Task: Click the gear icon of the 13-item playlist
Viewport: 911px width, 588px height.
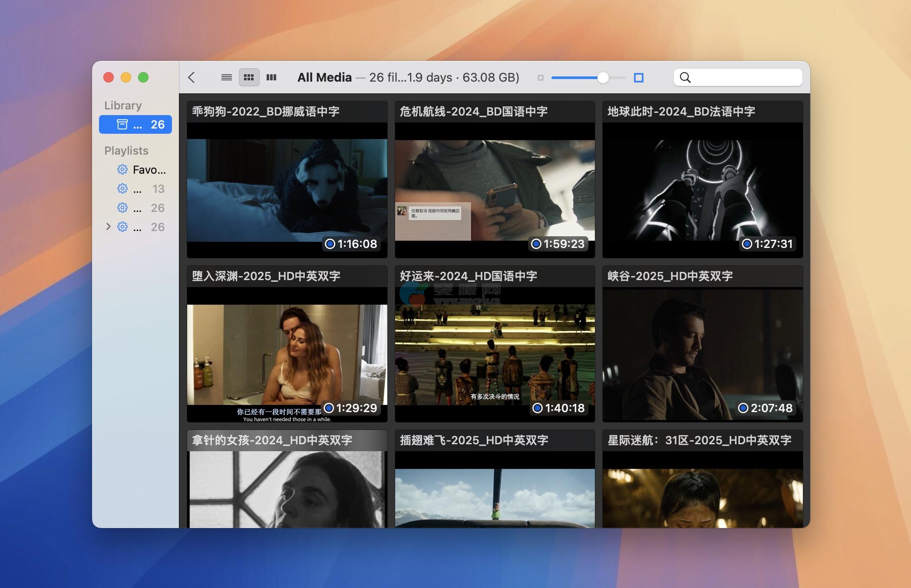Action: (122, 188)
